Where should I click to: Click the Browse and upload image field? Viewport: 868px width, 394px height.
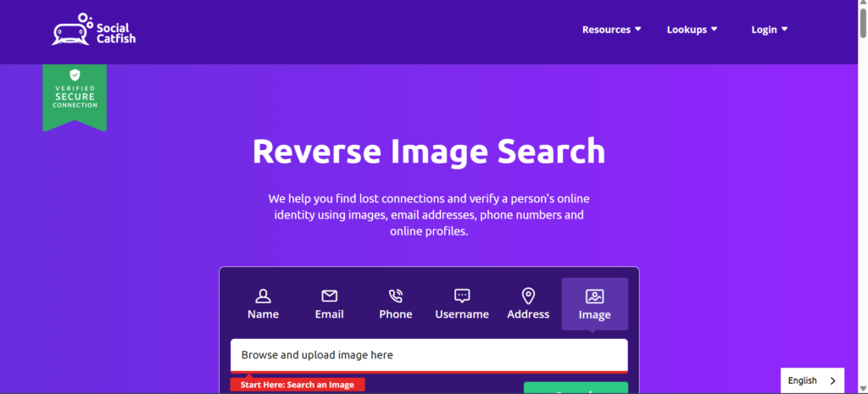coord(429,355)
